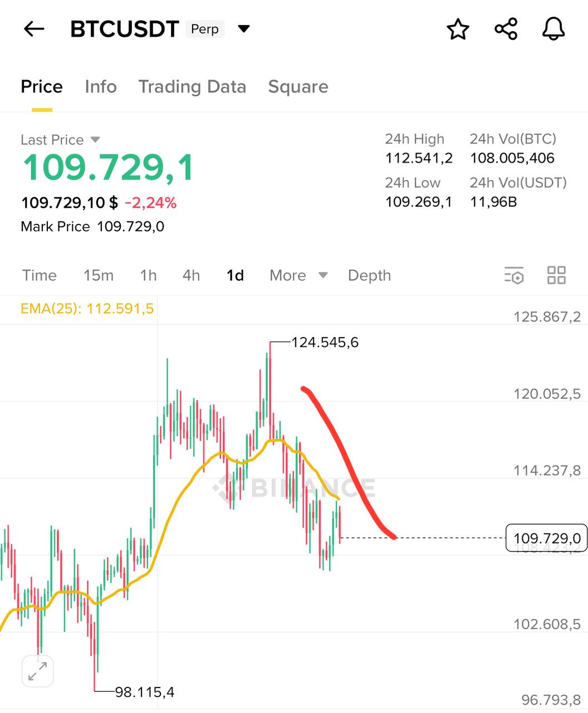Go to the Square tab
Viewport: 588px width, 713px height.
pos(298,87)
